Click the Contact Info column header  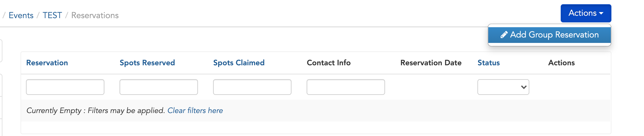[x=329, y=63]
